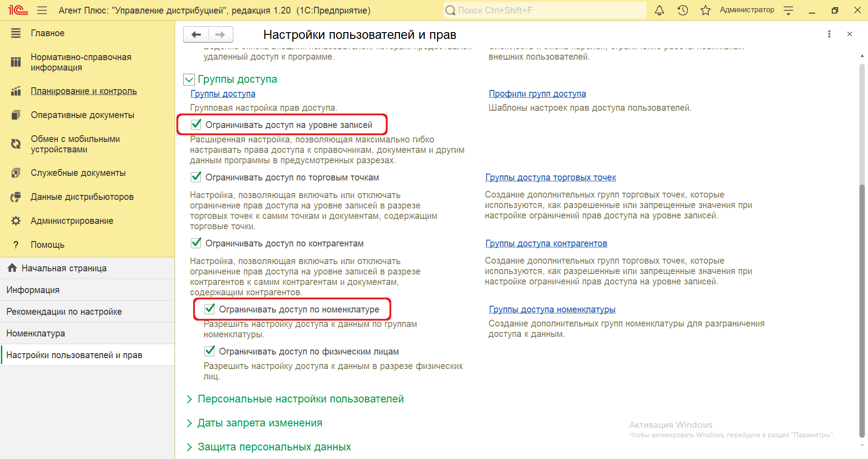Switch to Информация tab
The image size is (868, 459).
point(87,290)
